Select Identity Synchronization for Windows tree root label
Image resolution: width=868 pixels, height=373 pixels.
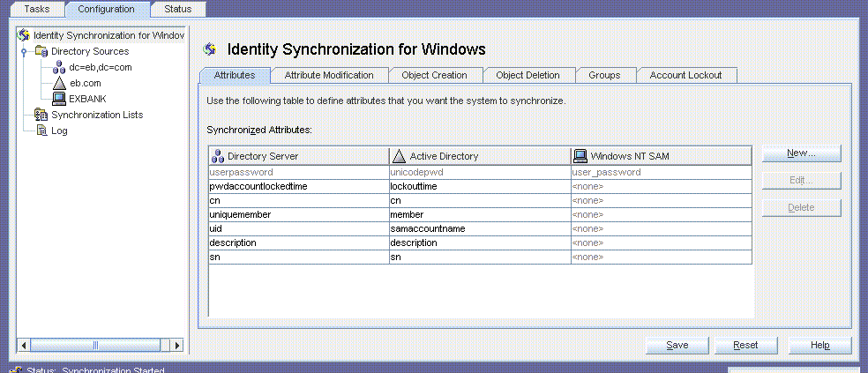pyautogui.click(x=108, y=35)
